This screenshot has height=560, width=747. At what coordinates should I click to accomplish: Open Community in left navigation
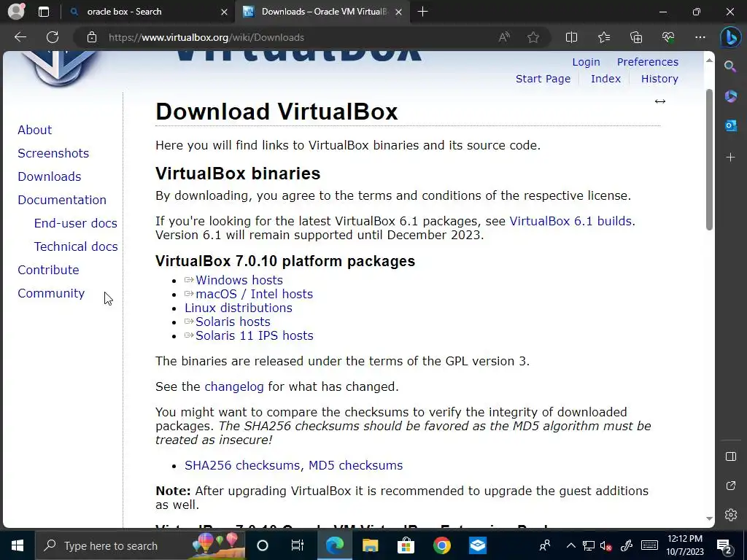(x=51, y=293)
